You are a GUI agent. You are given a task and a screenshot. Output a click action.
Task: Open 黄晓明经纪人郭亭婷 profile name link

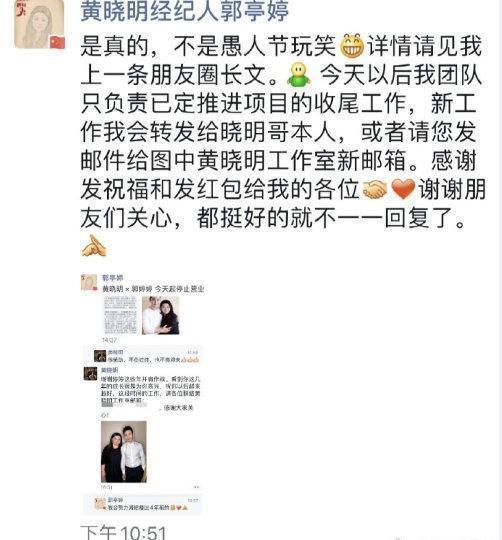click(x=185, y=11)
